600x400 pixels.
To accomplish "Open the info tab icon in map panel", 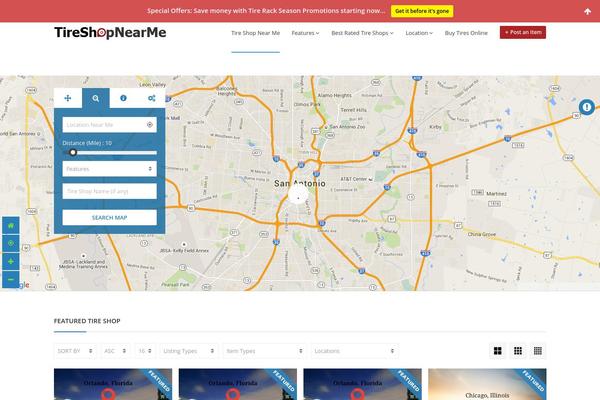I will coord(123,98).
